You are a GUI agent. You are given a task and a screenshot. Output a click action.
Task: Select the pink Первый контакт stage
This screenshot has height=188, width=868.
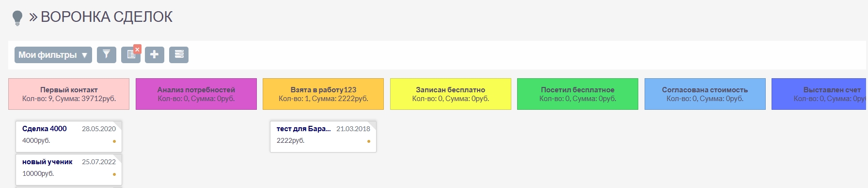click(x=69, y=94)
